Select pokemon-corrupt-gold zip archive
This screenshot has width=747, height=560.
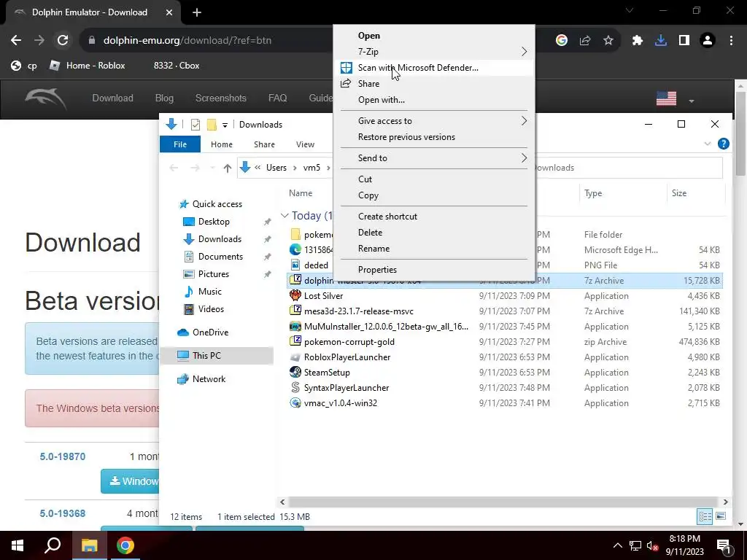tap(506, 342)
